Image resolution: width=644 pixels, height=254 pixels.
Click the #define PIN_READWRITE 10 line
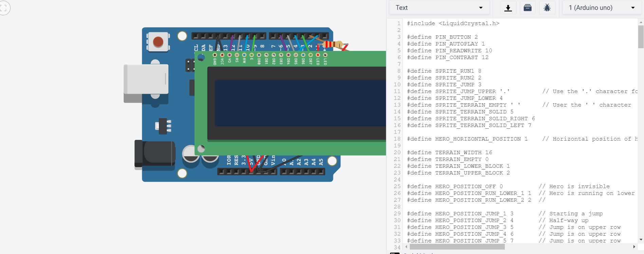coord(449,51)
